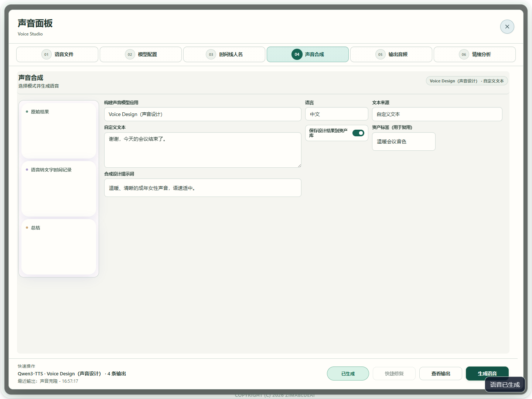Click the 生成语音 button

pos(487,374)
